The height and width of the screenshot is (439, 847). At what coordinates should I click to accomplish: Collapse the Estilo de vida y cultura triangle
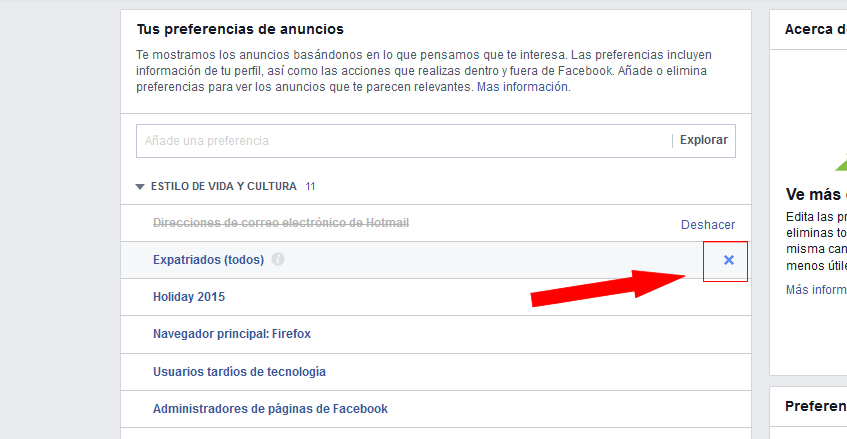[x=140, y=187]
